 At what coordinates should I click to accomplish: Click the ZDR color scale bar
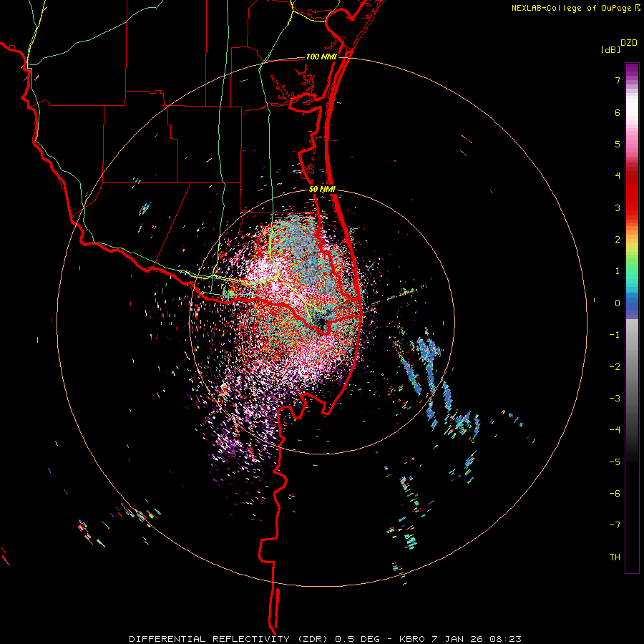[x=632, y=318]
